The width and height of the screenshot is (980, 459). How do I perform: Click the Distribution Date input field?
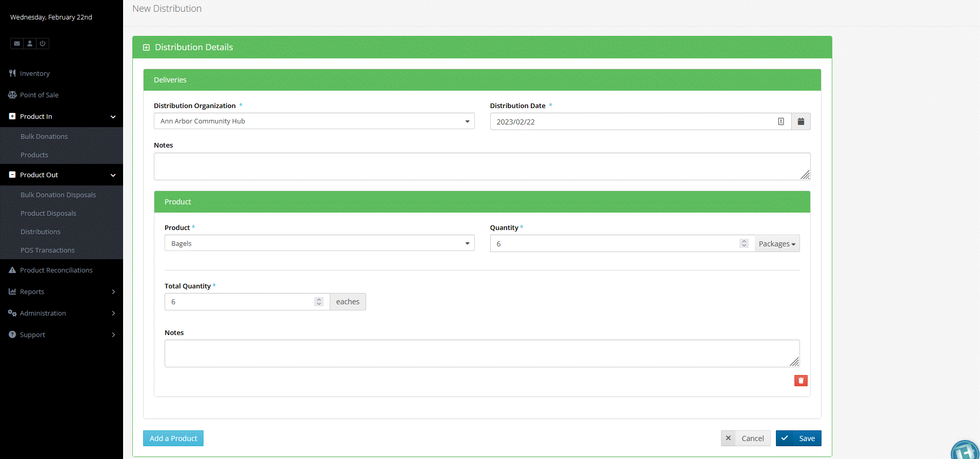(x=641, y=121)
